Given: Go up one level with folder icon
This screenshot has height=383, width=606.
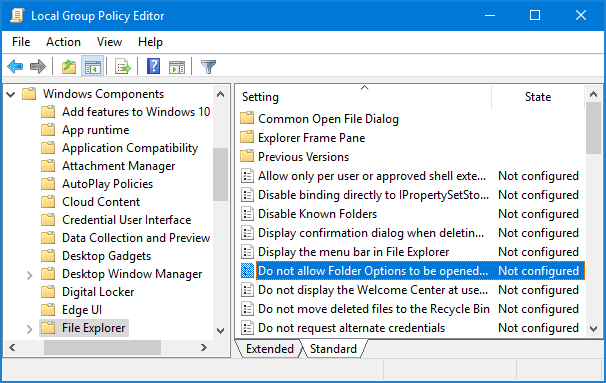Looking at the screenshot, I should coord(69,66).
